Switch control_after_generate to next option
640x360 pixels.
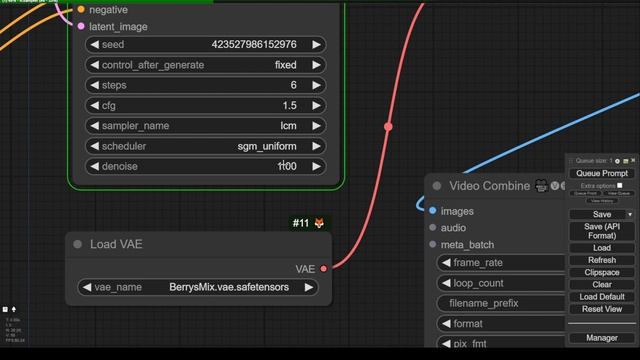pos(316,65)
